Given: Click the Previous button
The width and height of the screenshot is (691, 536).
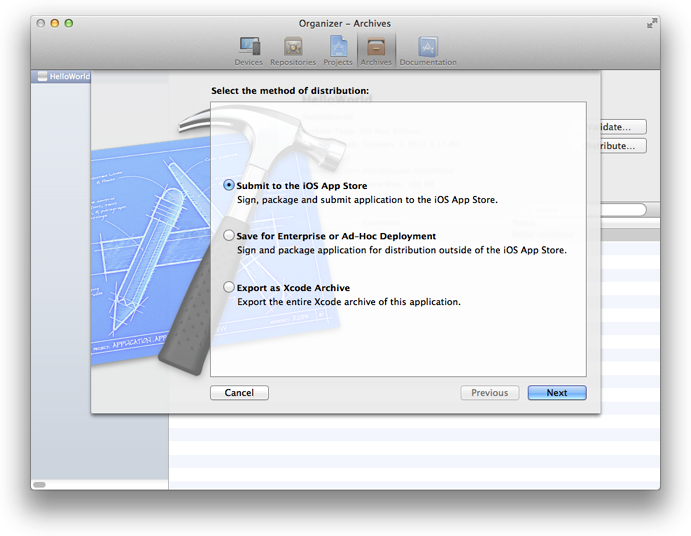Looking at the screenshot, I should pyautogui.click(x=490, y=393).
